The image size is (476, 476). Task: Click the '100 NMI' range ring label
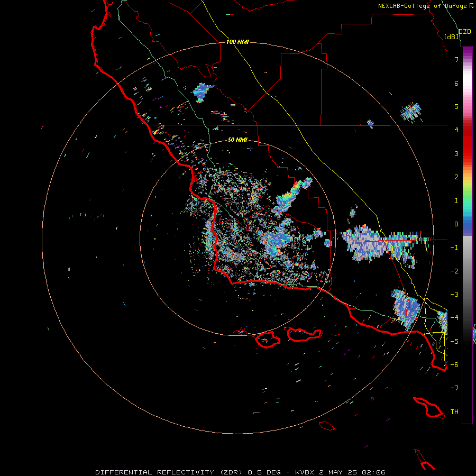point(237,42)
